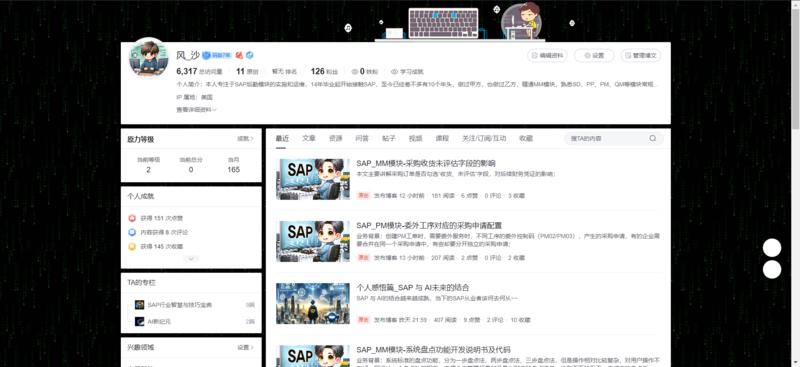
Task: Click 原创 tag on 采购收货未评估字段 article
Action: (x=363, y=195)
